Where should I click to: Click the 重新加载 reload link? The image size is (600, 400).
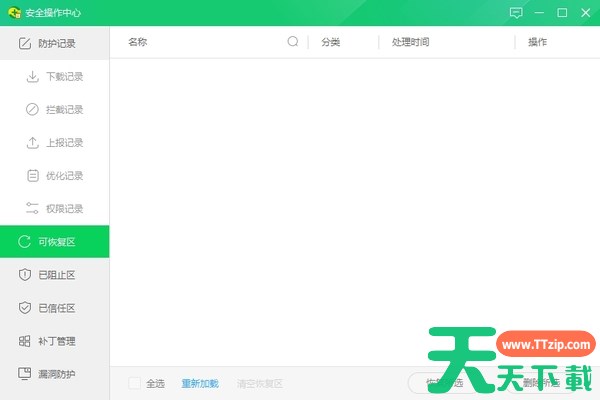[200, 383]
